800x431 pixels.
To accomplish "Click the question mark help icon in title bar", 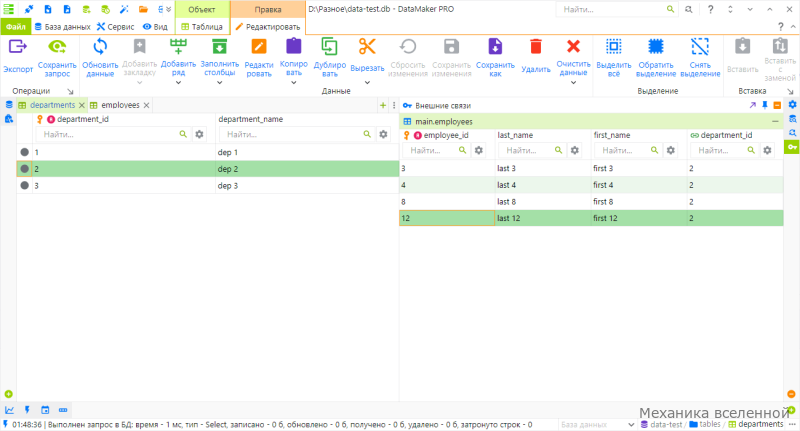I will click(710, 9).
